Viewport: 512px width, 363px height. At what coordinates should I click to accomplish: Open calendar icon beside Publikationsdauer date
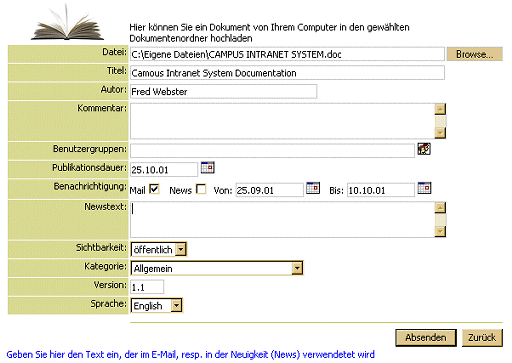pyautogui.click(x=207, y=167)
